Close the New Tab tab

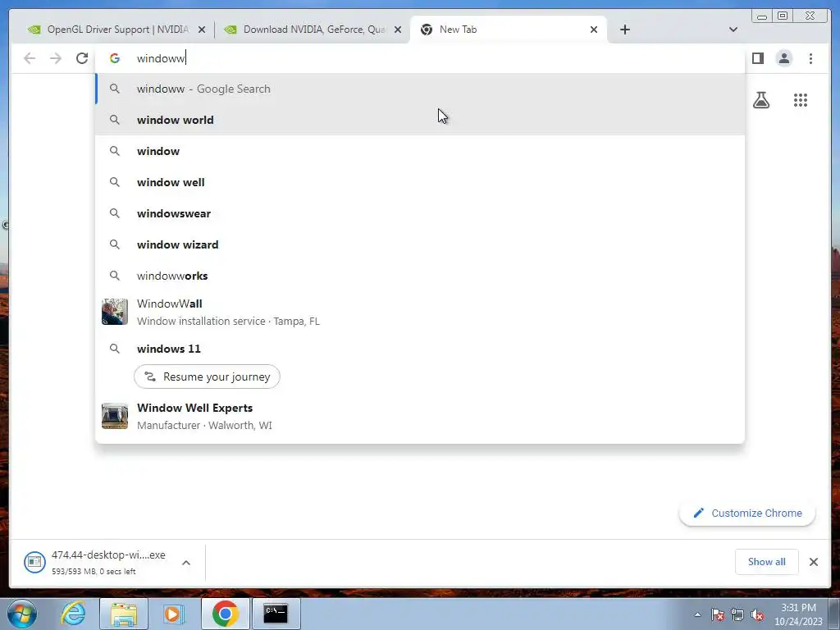coord(594,30)
